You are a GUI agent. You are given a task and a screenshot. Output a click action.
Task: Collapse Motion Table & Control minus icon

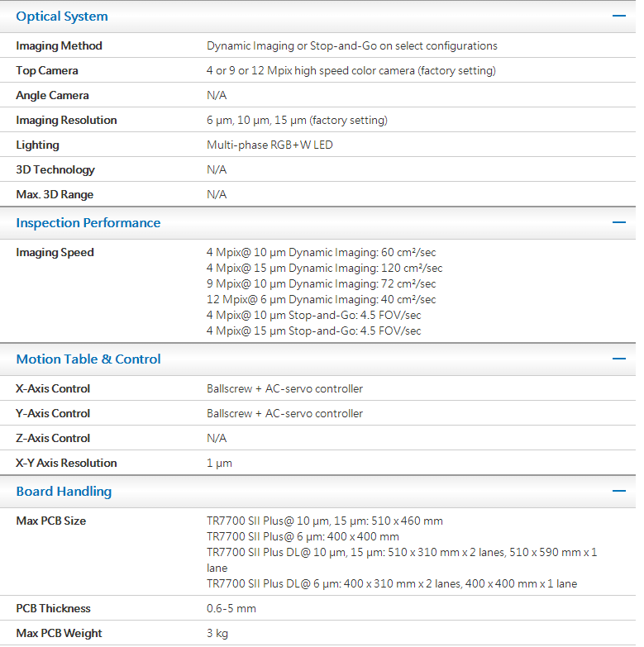click(619, 359)
